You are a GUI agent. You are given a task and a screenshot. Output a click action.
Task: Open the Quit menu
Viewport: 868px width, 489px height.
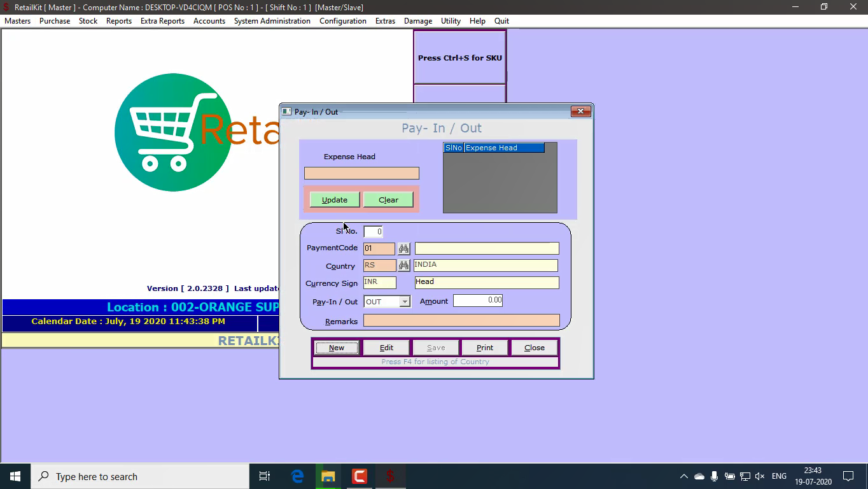501,21
